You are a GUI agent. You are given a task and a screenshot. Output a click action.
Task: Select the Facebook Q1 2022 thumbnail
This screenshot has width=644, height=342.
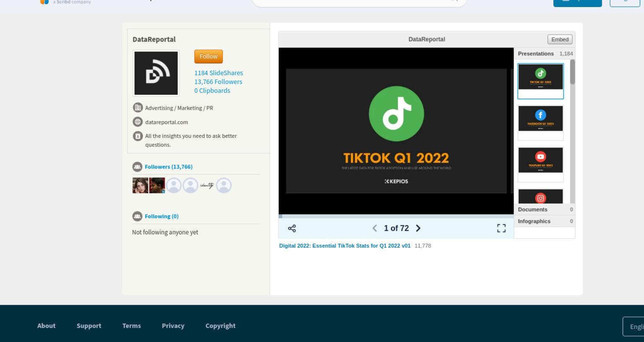click(540, 123)
